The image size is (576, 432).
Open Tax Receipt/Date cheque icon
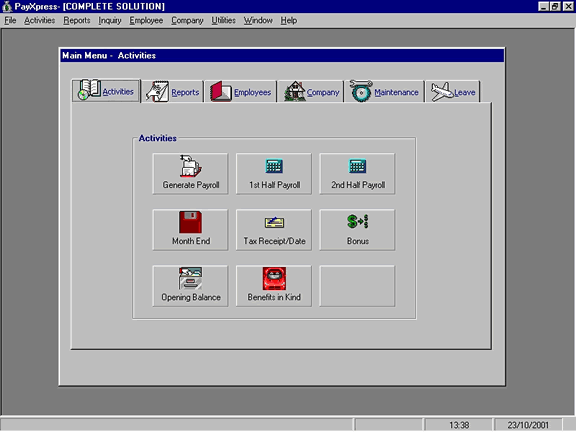pos(274,222)
